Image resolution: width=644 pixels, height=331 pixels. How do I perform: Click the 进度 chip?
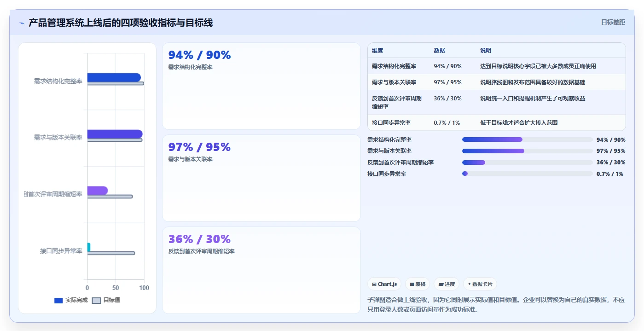447,284
